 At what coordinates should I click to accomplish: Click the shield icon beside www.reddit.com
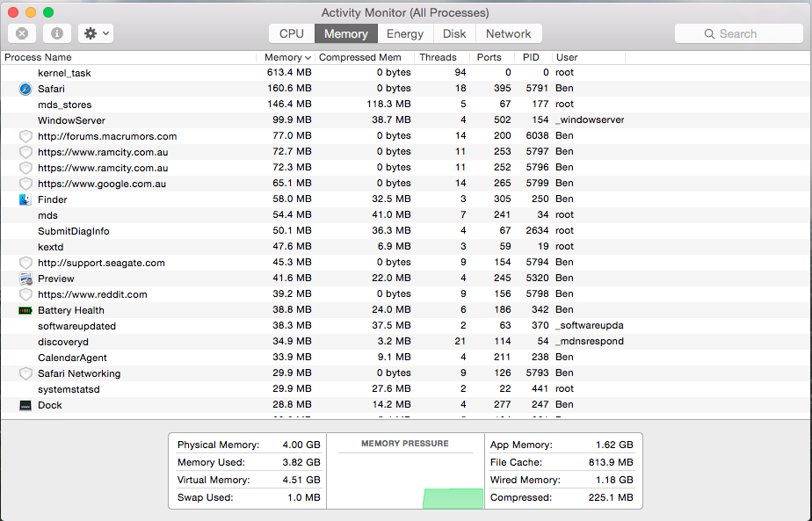(25, 294)
